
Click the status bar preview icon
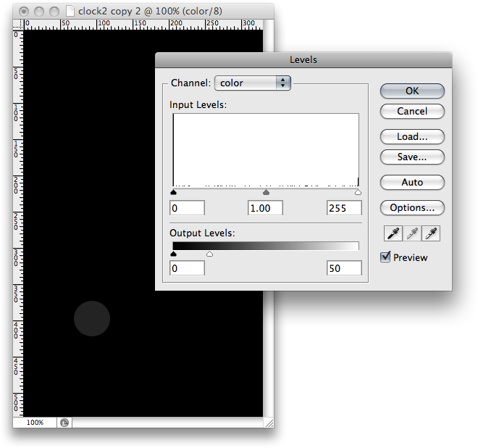tap(64, 423)
